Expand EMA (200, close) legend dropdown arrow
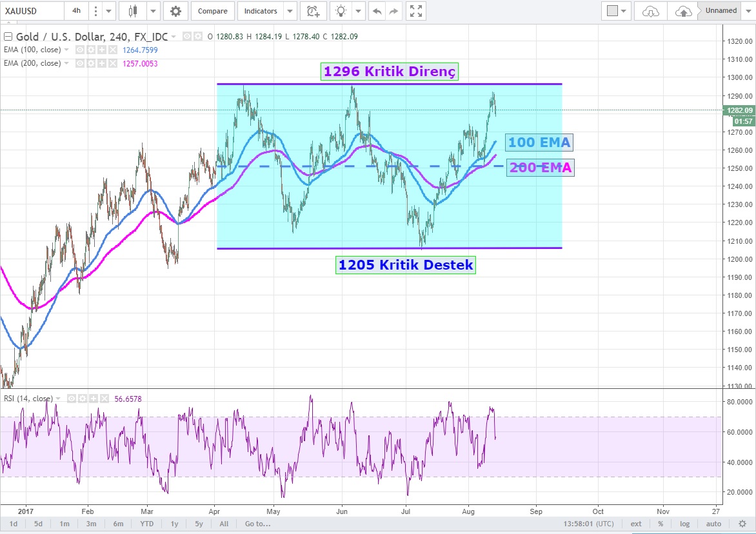Screen dimensions: 756x534 (66, 63)
